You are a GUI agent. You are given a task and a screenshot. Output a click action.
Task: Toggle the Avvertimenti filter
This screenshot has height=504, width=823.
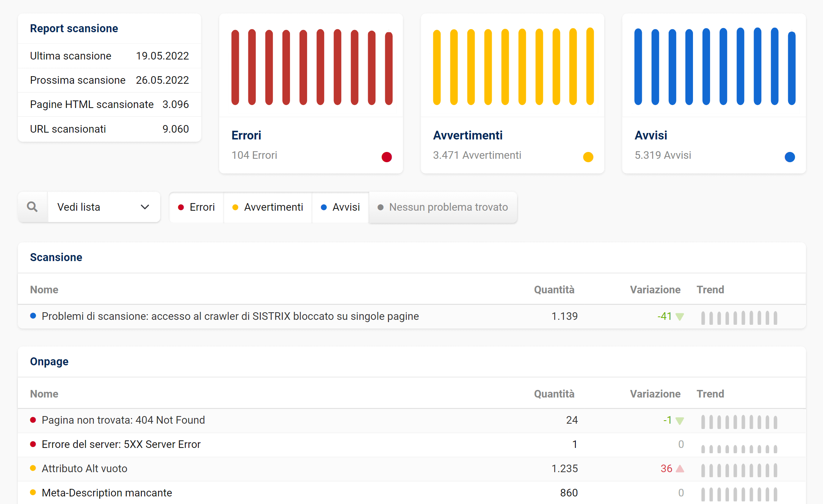click(x=268, y=207)
